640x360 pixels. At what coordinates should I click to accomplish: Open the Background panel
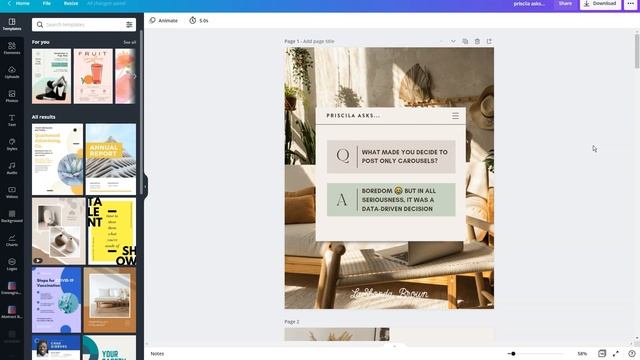(x=12, y=216)
